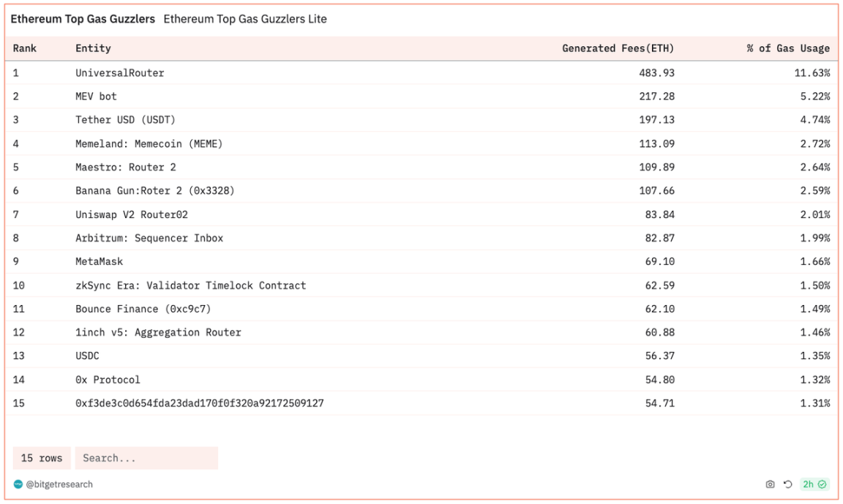This screenshot has width=843, height=504.
Task: Click the 15 rows count button
Action: click(x=42, y=458)
